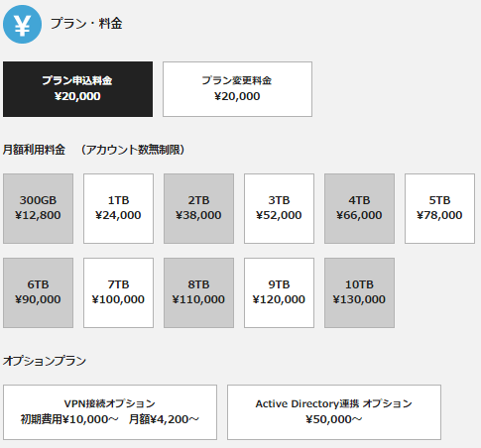The image size is (481, 448).
Task: Click the 6TB ¥90,000 plan tile
Action: point(38,292)
